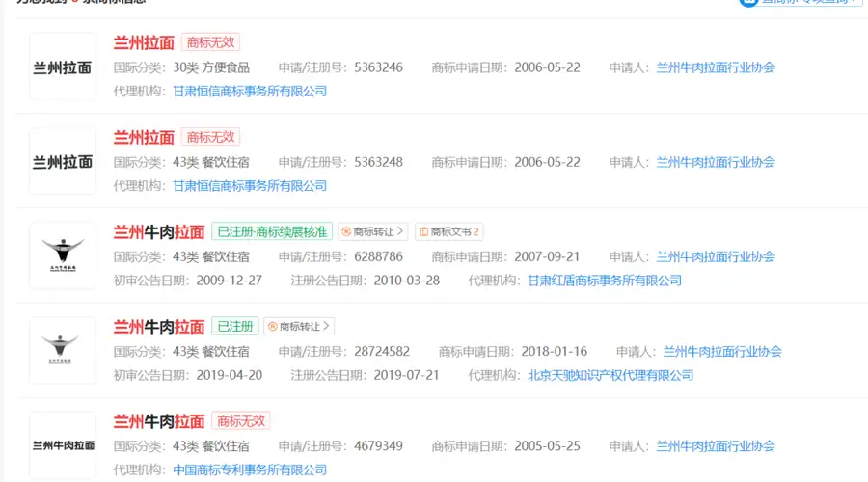Open 兰州拉面 trademark with registration number 5363246
The height and width of the screenshot is (482, 868).
[144, 42]
